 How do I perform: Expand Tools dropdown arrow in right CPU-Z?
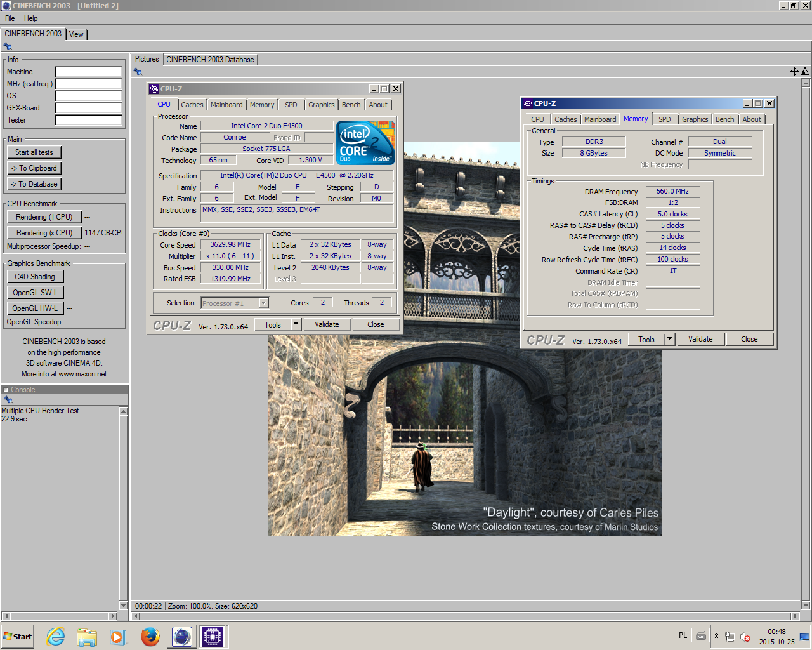point(669,339)
